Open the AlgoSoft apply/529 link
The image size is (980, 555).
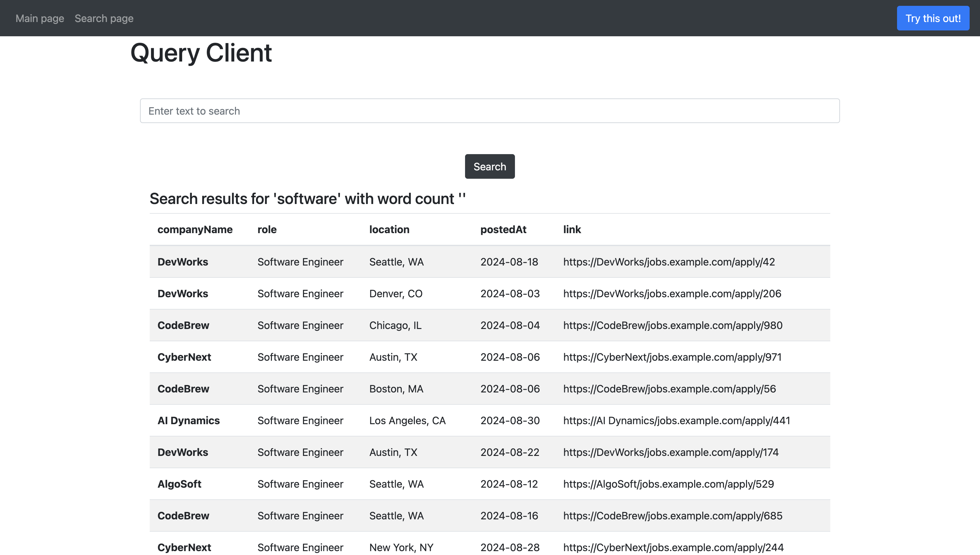click(668, 484)
